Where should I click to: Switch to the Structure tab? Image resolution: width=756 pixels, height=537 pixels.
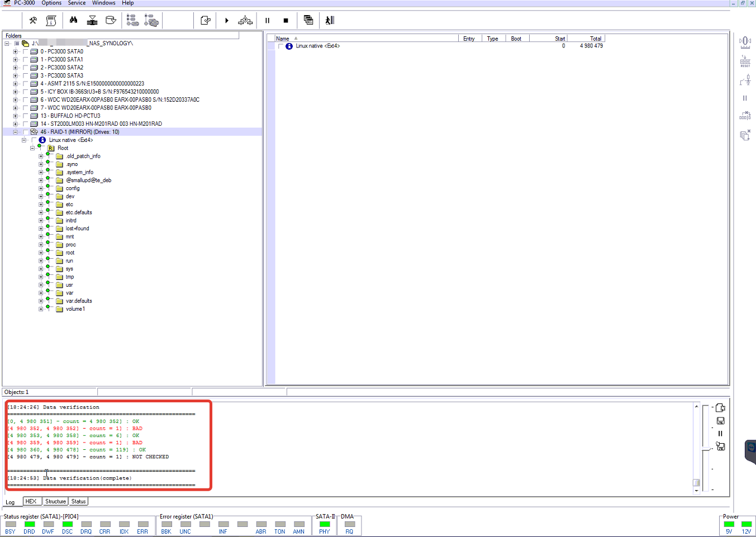click(55, 501)
